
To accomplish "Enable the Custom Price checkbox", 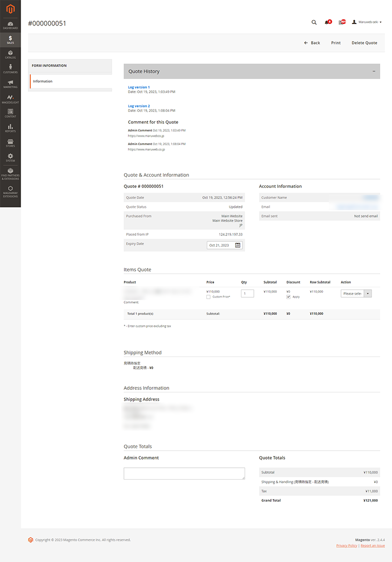I will coord(208,297).
